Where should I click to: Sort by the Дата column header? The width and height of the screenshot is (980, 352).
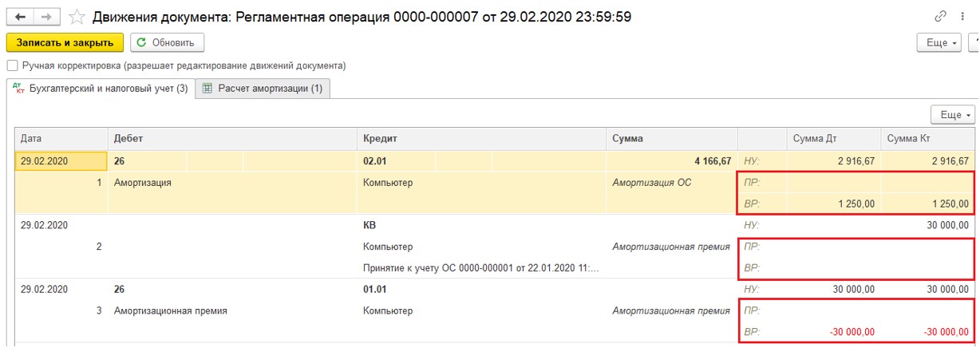coord(61,139)
